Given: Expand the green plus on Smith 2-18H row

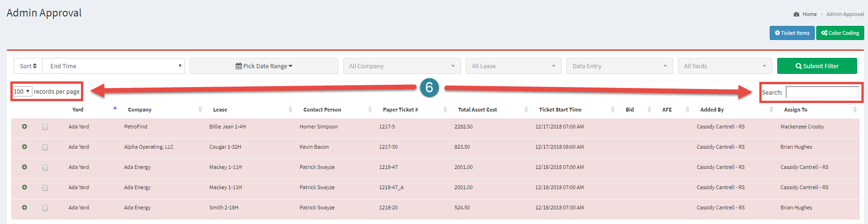Looking at the screenshot, I should (24, 208).
